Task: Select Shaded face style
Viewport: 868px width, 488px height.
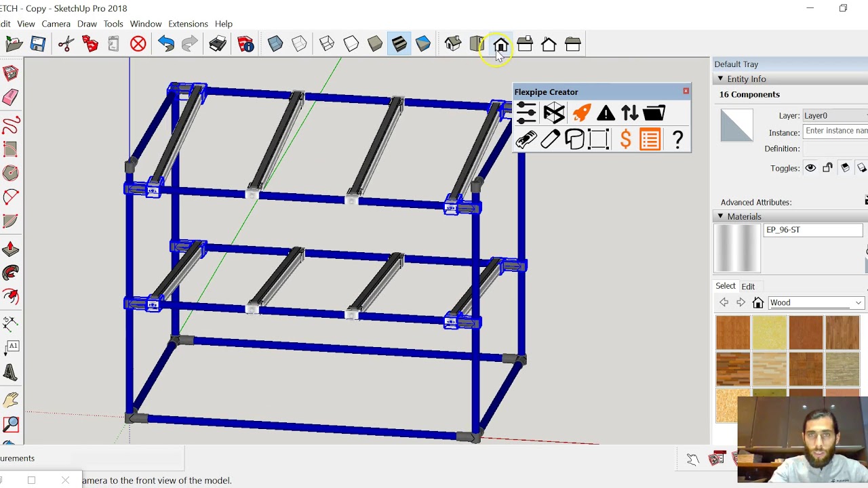Action: [375, 45]
